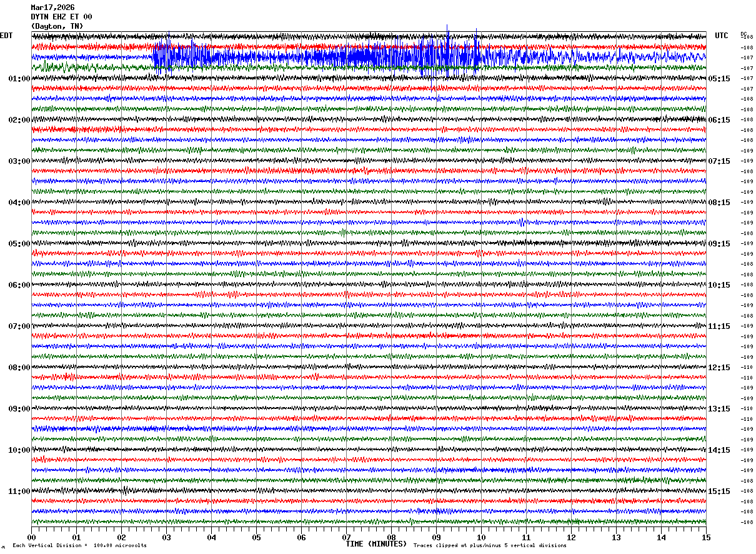The width and height of the screenshot is (756, 554).
Task: Click the x-axis minute tick label 03
Action: pos(166,537)
